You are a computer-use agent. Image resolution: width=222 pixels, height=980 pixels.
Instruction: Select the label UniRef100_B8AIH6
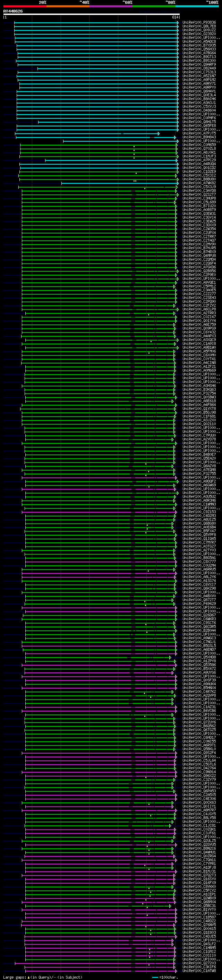pyautogui.click(x=199, y=99)
